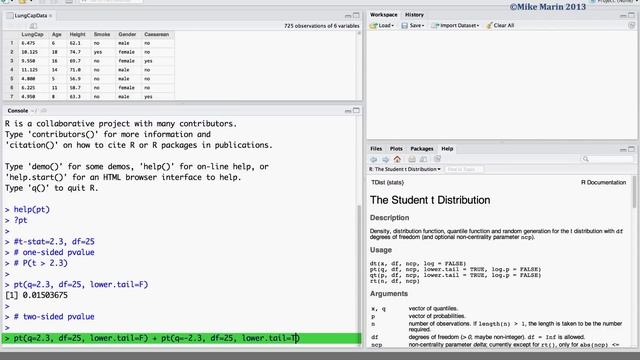Go forward in the Help pane history
The width and height of the screenshot is (640, 360).
tap(385, 159)
